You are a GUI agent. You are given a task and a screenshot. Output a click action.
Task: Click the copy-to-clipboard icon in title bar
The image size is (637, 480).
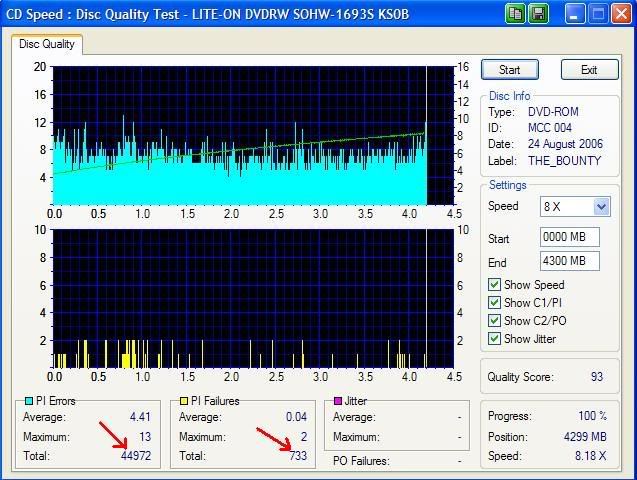[516, 15]
